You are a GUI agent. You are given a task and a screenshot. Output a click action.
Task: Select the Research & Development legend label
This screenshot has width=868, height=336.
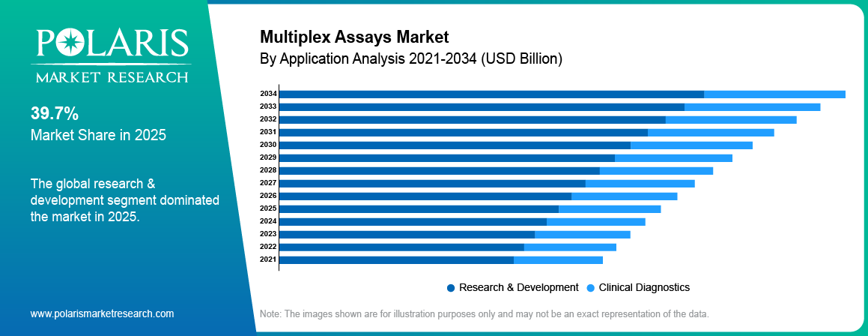pos(519,287)
